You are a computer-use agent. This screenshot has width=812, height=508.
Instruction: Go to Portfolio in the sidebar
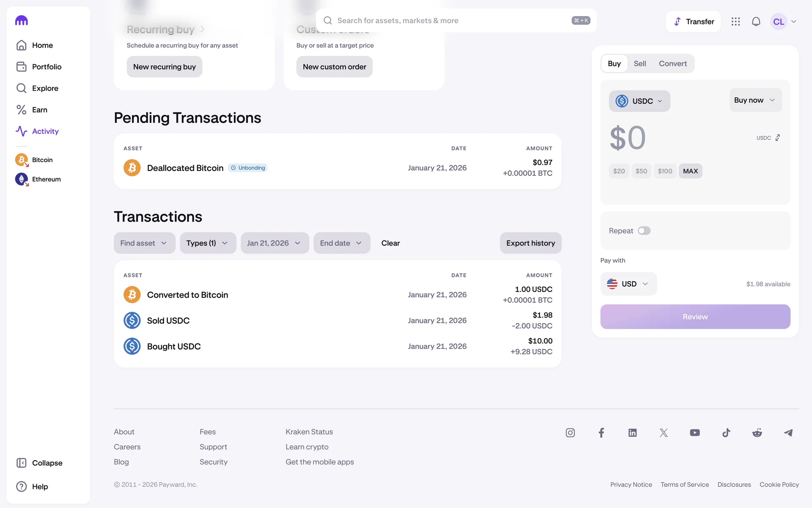(x=47, y=67)
